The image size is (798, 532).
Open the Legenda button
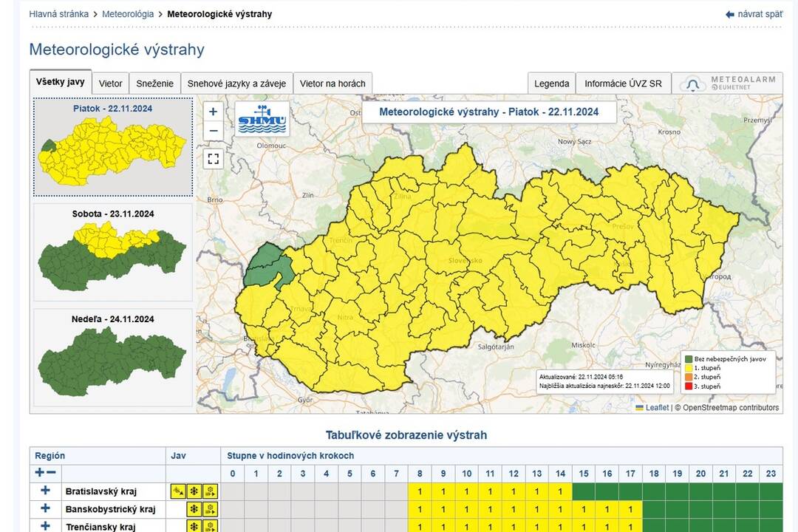551,83
